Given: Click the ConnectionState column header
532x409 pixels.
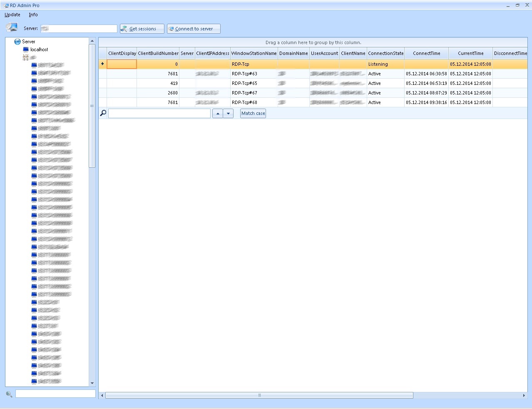Looking at the screenshot, I should (x=385, y=53).
